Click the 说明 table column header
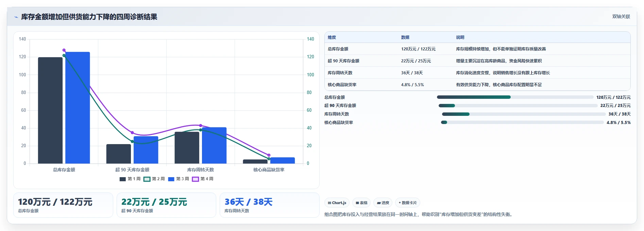The image size is (644, 231). (460, 37)
